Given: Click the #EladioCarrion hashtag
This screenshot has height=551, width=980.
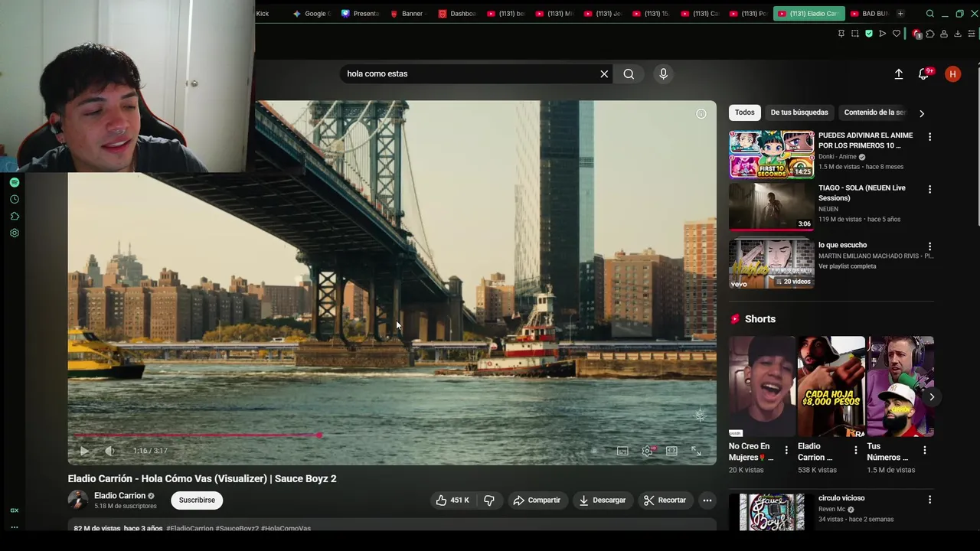Looking at the screenshot, I should (190, 528).
